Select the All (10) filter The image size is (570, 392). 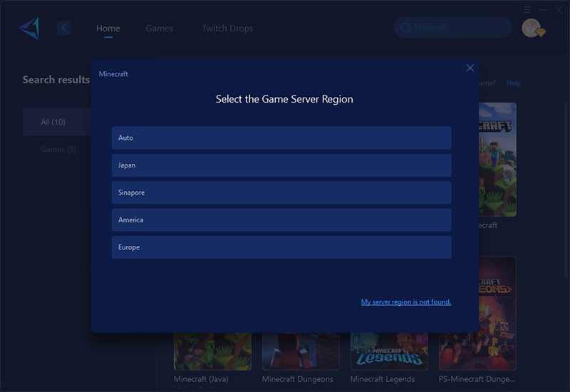[57, 122]
